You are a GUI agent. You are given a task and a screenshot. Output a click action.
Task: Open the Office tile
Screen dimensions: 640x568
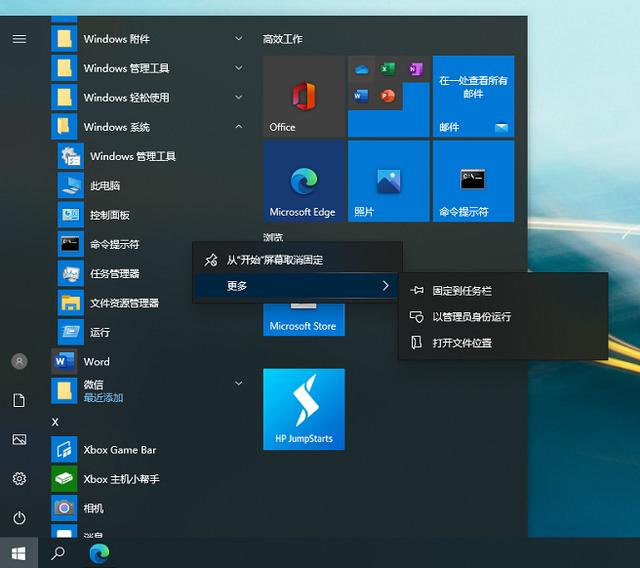click(x=304, y=96)
